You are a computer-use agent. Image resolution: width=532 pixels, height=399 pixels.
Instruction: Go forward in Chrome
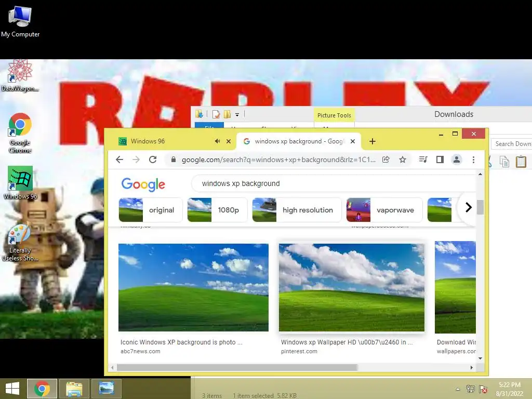[136, 159]
